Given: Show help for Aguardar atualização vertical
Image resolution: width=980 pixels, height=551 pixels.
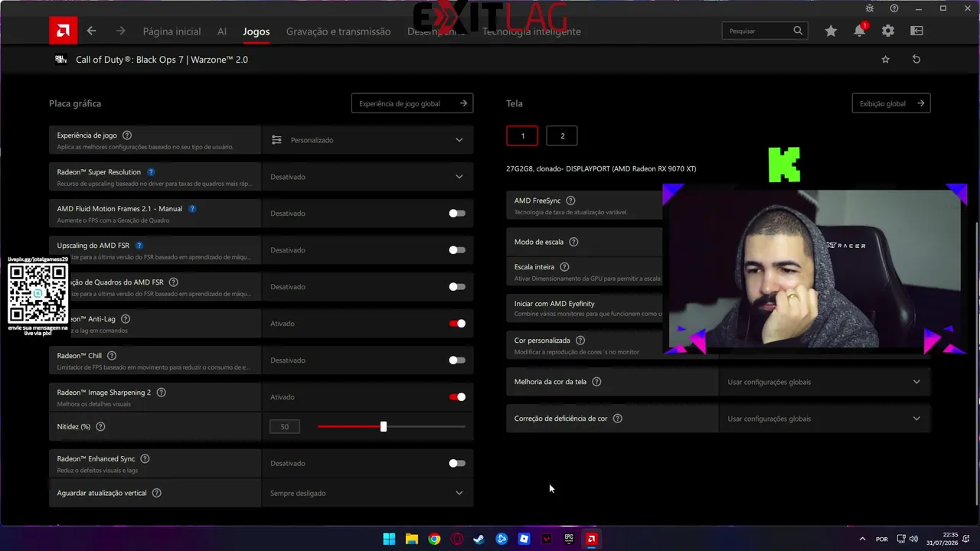Looking at the screenshot, I should pos(157,493).
